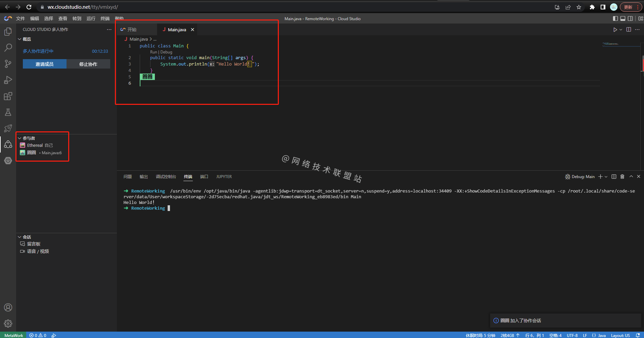
Task: Open notifications bell in status bar
Action: pos(638,335)
